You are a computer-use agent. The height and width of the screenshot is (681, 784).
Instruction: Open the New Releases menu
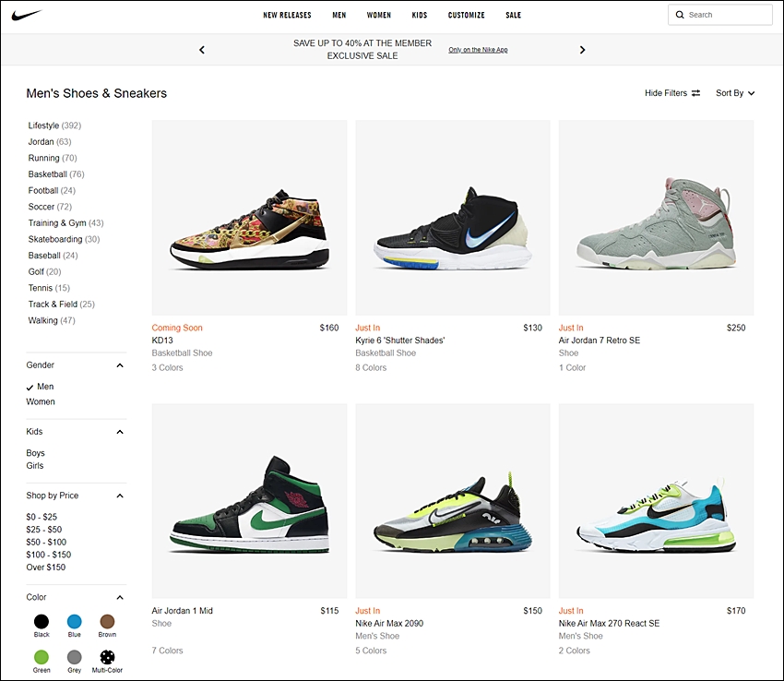pyautogui.click(x=287, y=15)
